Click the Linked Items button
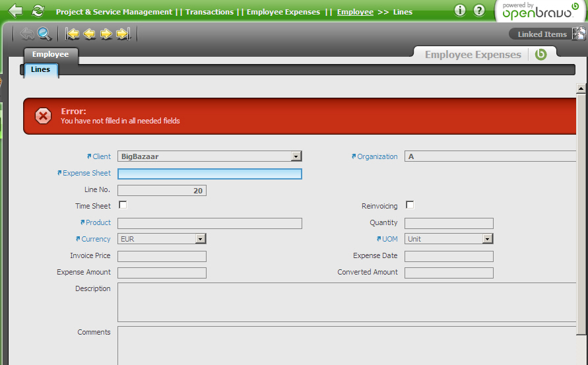This screenshot has height=365, width=588. pos(542,34)
